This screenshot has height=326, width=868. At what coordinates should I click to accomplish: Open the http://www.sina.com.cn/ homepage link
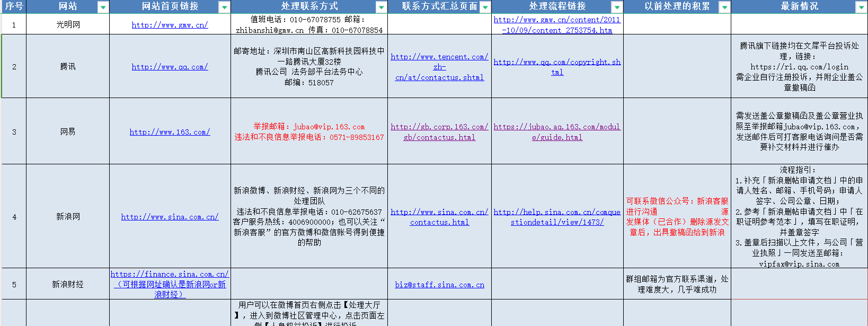(170, 217)
